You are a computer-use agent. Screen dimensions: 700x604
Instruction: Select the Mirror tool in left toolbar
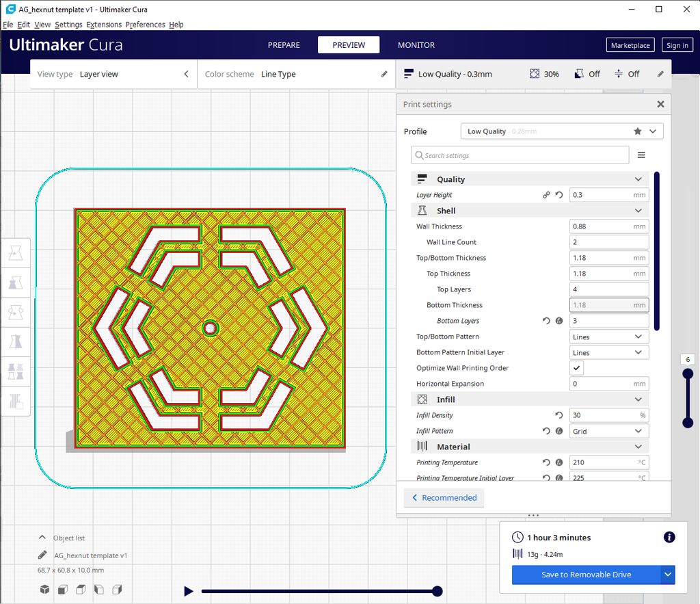[16, 341]
